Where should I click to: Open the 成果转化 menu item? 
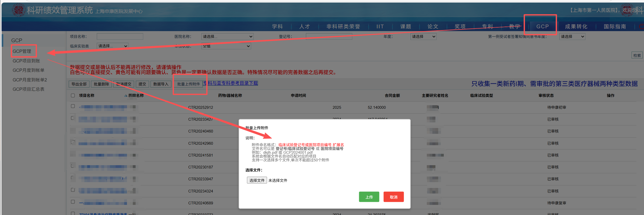(x=576, y=27)
